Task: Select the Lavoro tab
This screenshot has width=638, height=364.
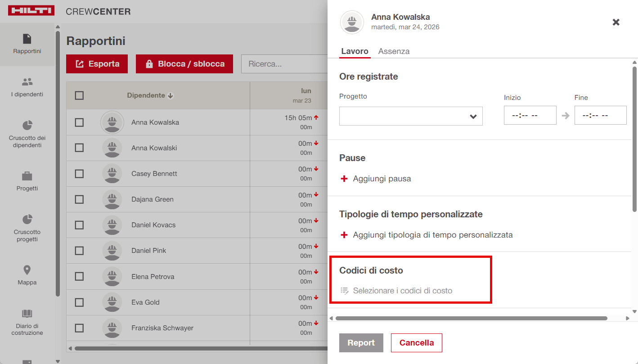Action: pyautogui.click(x=355, y=51)
